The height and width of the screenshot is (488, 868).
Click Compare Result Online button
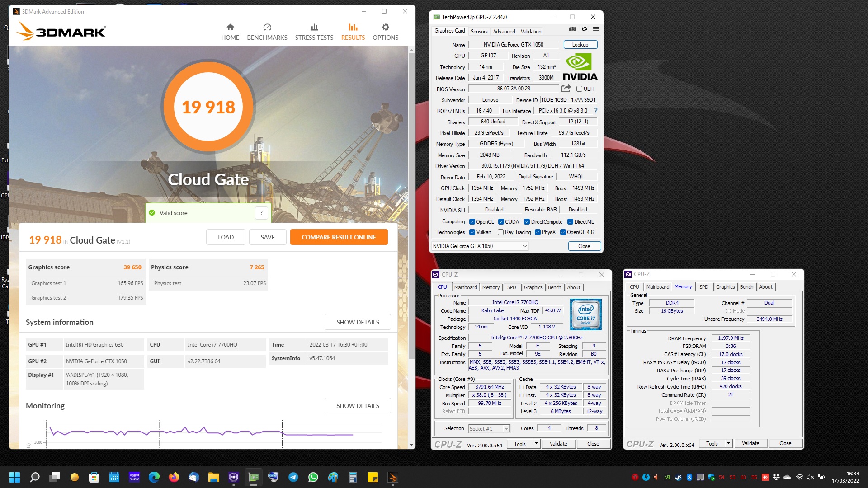pyautogui.click(x=339, y=237)
